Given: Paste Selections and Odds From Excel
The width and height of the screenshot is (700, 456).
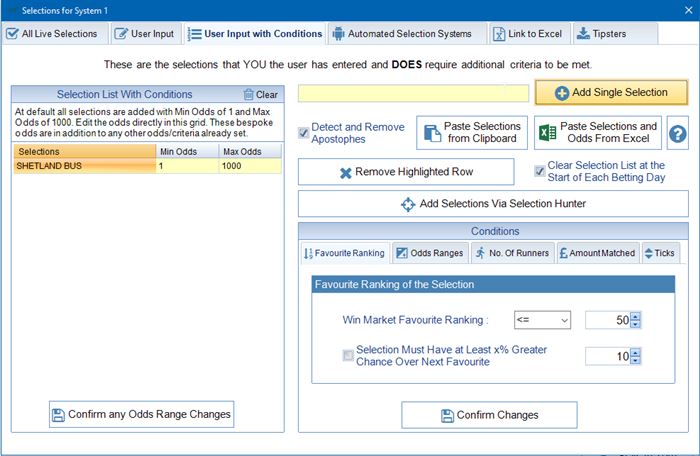Looking at the screenshot, I should coord(598,133).
